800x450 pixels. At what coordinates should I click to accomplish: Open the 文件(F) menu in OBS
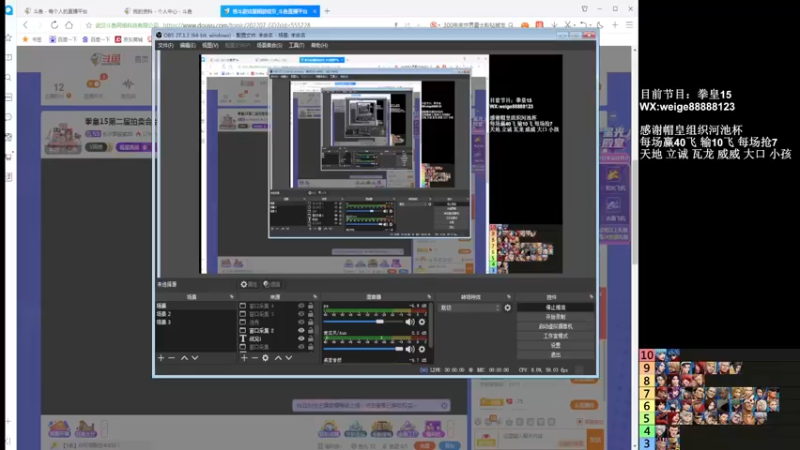click(x=166, y=45)
